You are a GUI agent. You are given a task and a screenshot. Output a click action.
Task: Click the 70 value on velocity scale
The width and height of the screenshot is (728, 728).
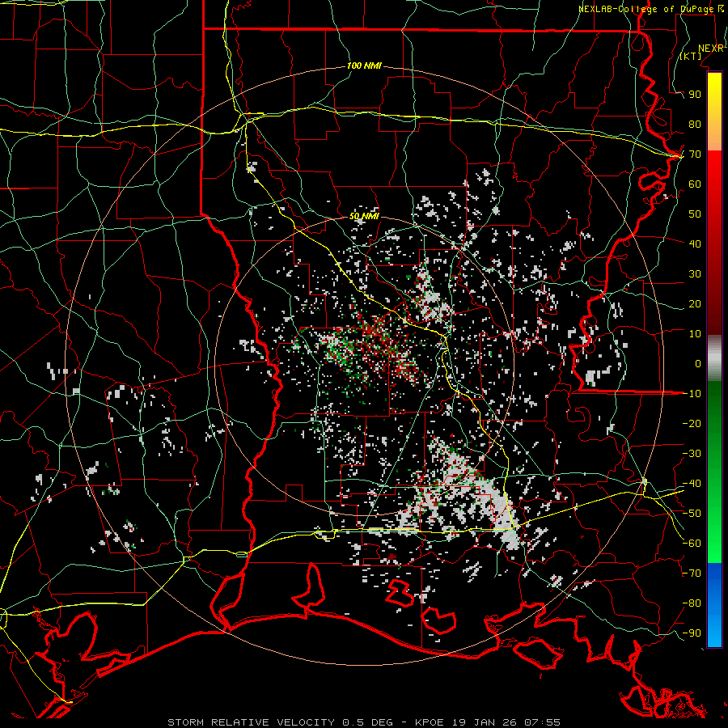(695, 154)
